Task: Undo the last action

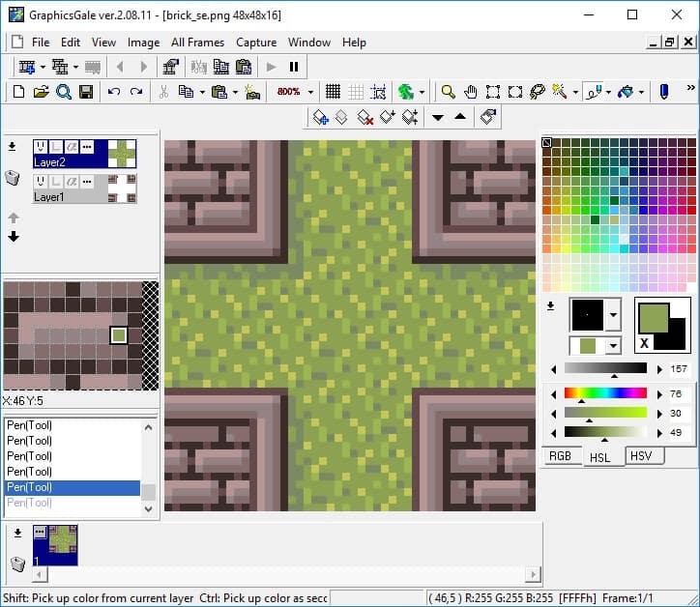Action: click(x=114, y=92)
